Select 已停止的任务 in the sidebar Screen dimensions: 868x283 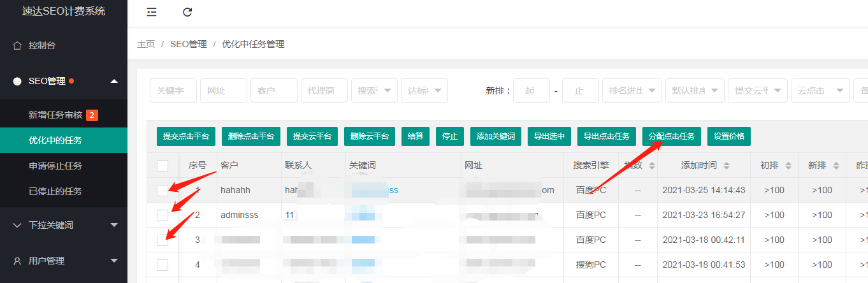[x=55, y=191]
